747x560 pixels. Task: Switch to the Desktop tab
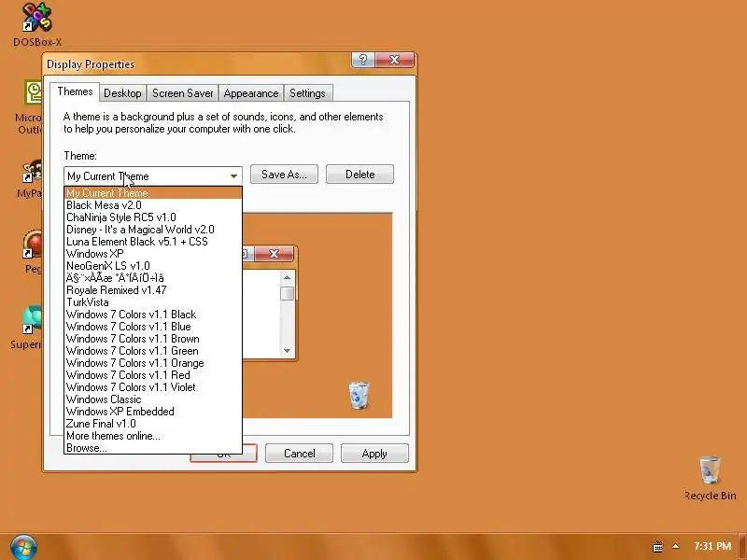[x=122, y=93]
